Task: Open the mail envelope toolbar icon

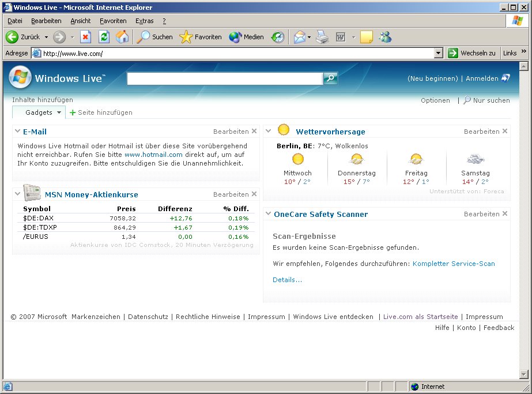Action: tap(300, 37)
